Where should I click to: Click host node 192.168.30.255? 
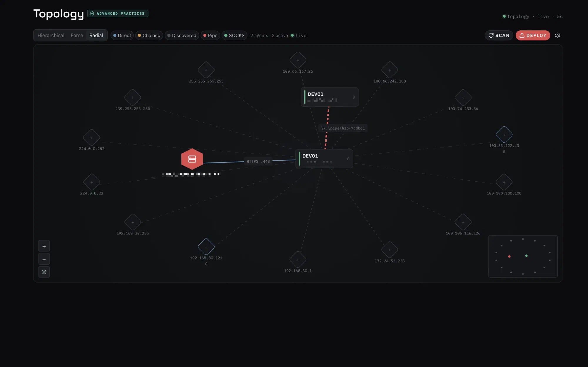(133, 222)
